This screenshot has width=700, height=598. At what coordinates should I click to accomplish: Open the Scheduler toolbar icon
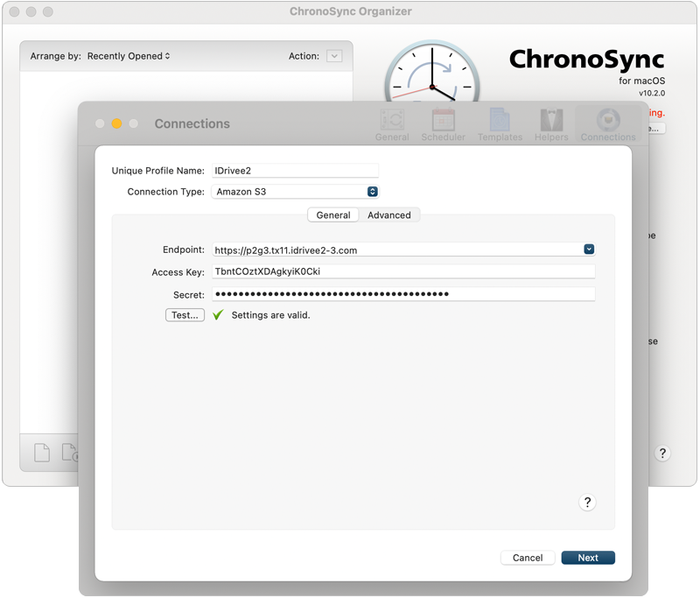(x=444, y=125)
